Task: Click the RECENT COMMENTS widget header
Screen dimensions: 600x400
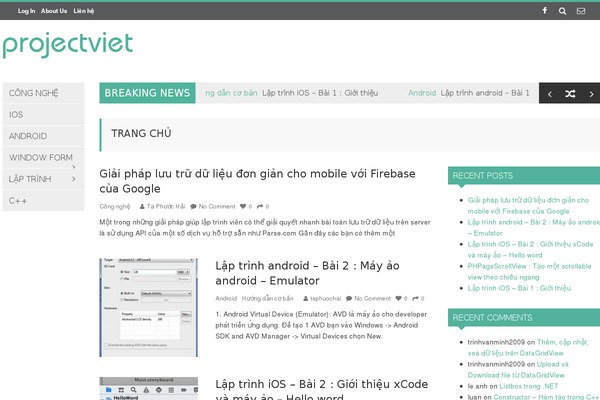Action: pyautogui.click(x=524, y=318)
